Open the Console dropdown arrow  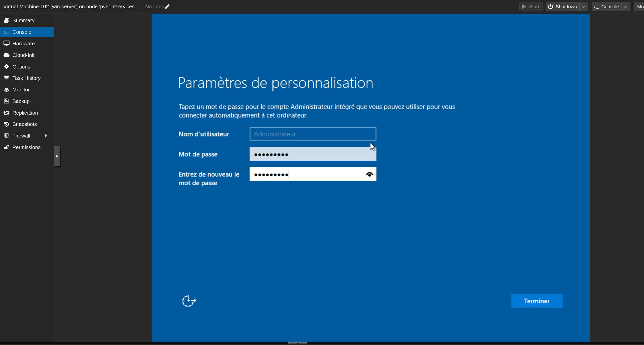[625, 7]
